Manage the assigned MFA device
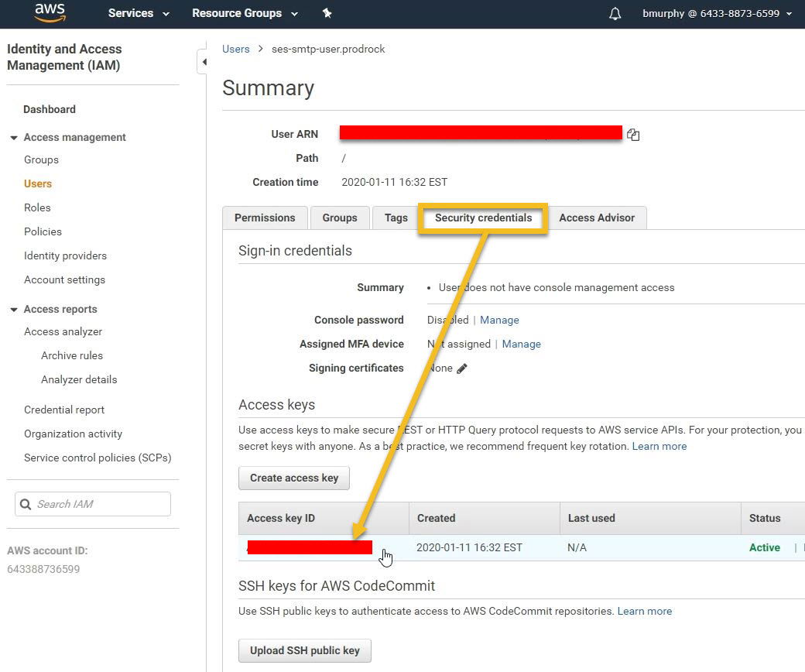Image resolution: width=805 pixels, height=672 pixels. [521, 344]
